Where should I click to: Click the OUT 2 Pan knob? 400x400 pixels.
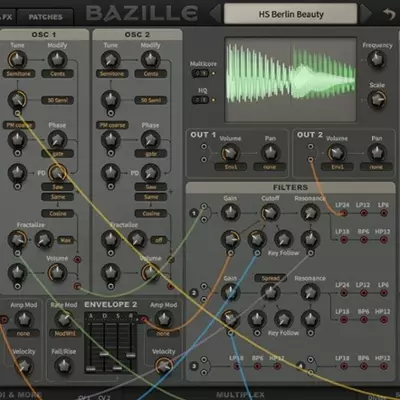377,153
